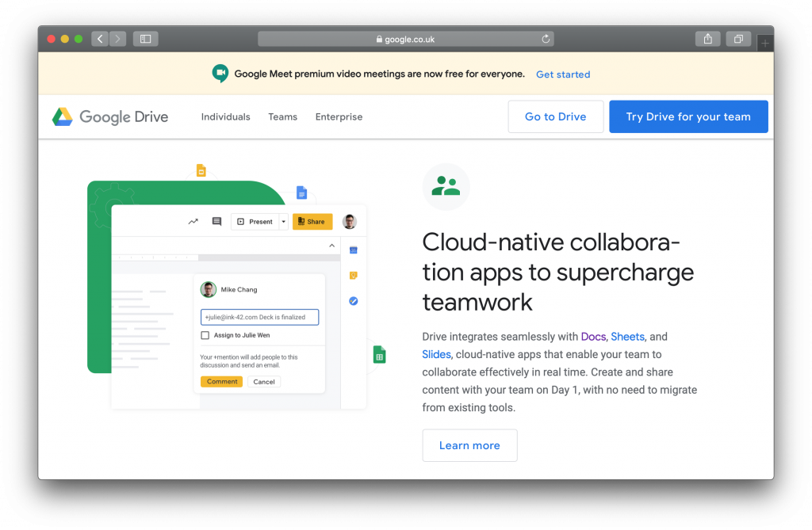Click the Learn more button
The image size is (812, 530).
click(x=469, y=445)
